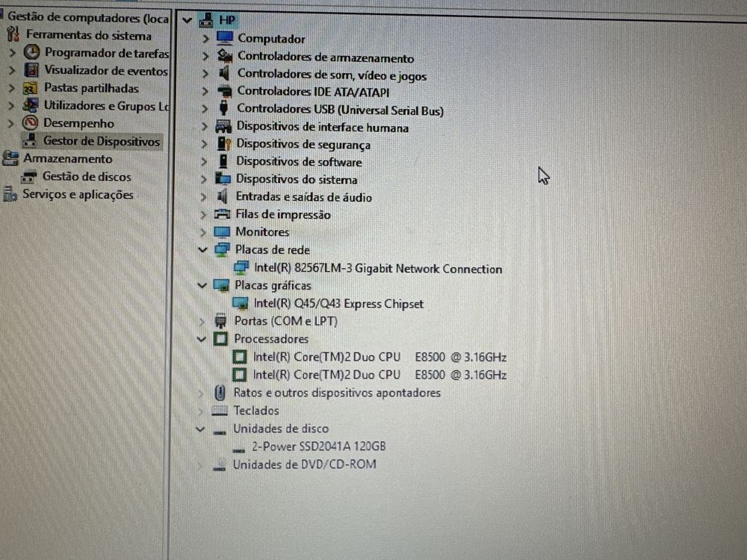Click the Unidades de DVD/CD-ROM disc icon
The height and width of the screenshot is (560, 747).
(x=219, y=464)
